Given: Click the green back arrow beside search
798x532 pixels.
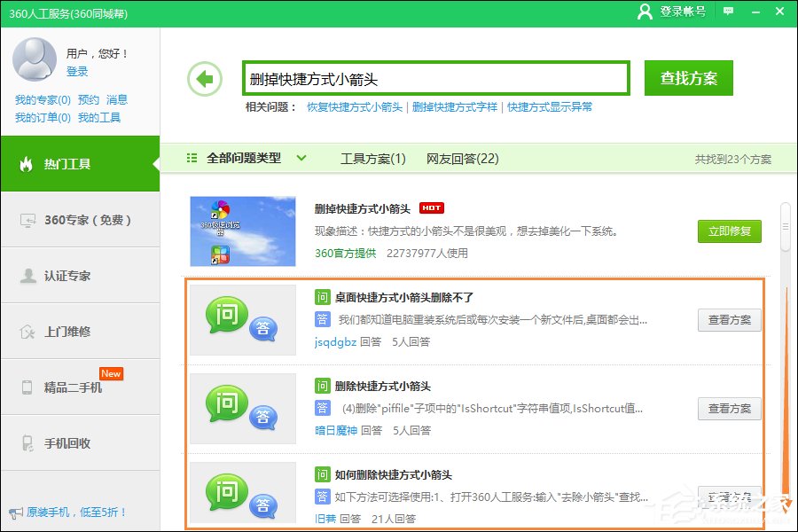Looking at the screenshot, I should pyautogui.click(x=204, y=78).
